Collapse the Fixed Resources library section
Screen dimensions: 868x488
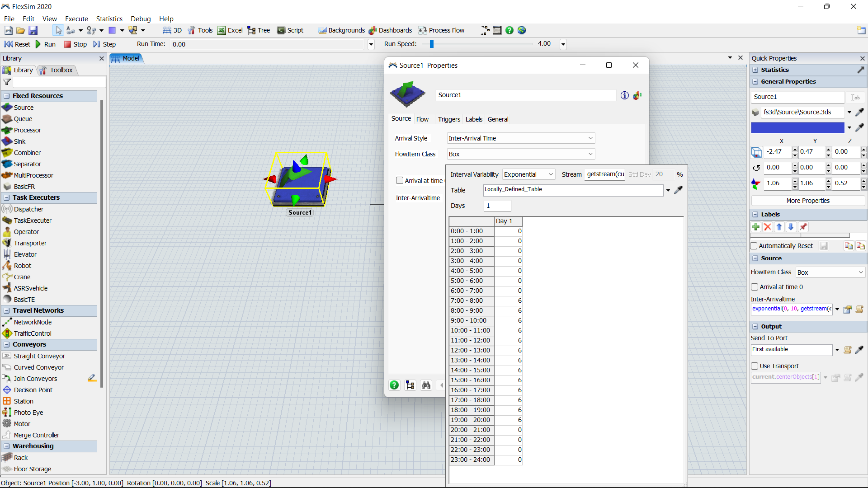tap(7, 96)
